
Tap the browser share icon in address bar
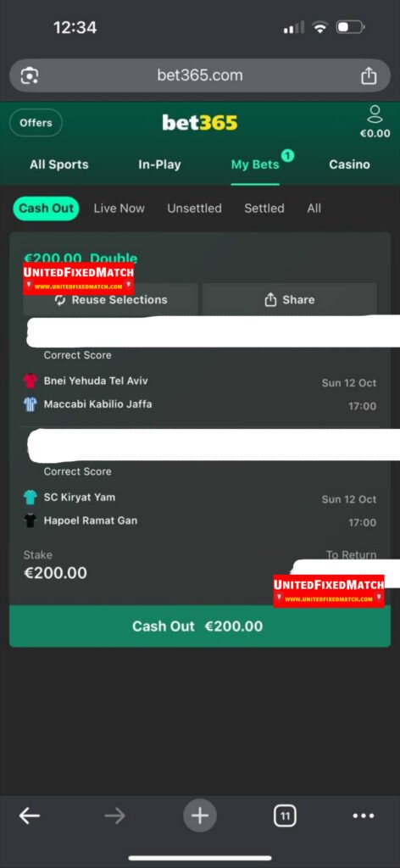tap(369, 75)
